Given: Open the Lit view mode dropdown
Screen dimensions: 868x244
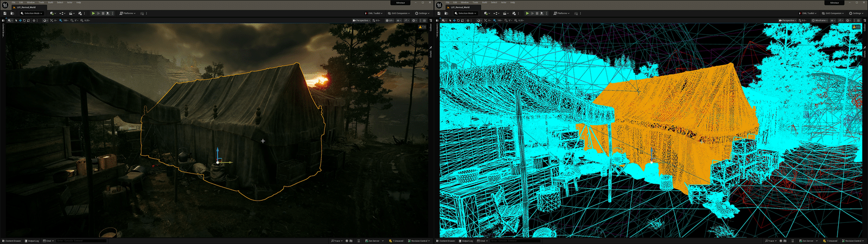Looking at the screenshot, I should [390, 21].
